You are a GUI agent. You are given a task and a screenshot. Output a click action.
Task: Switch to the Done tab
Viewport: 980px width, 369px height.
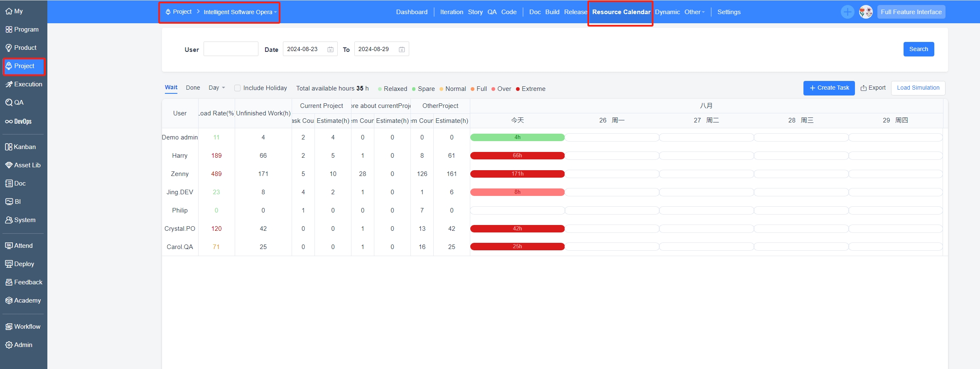pyautogui.click(x=193, y=88)
